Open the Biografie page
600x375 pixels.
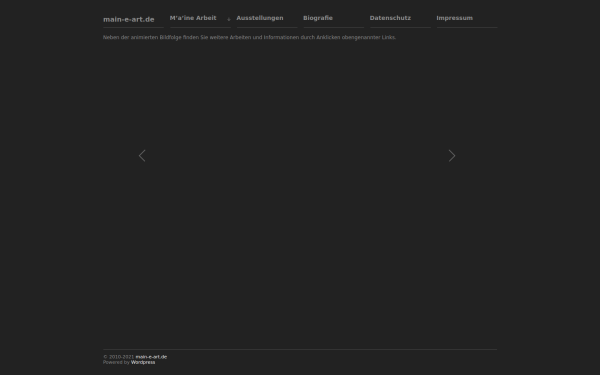pos(318,18)
